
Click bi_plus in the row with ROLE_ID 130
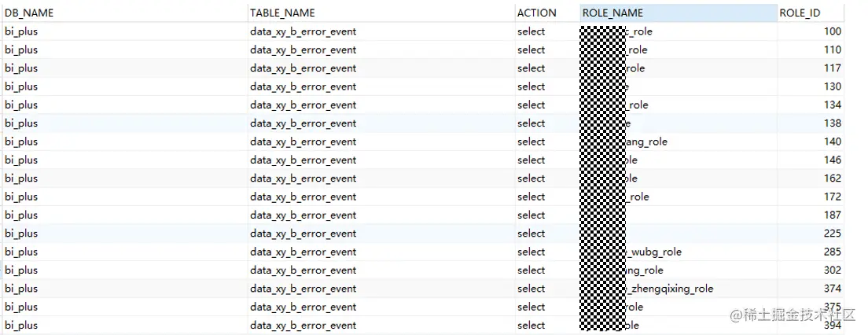[x=21, y=87]
